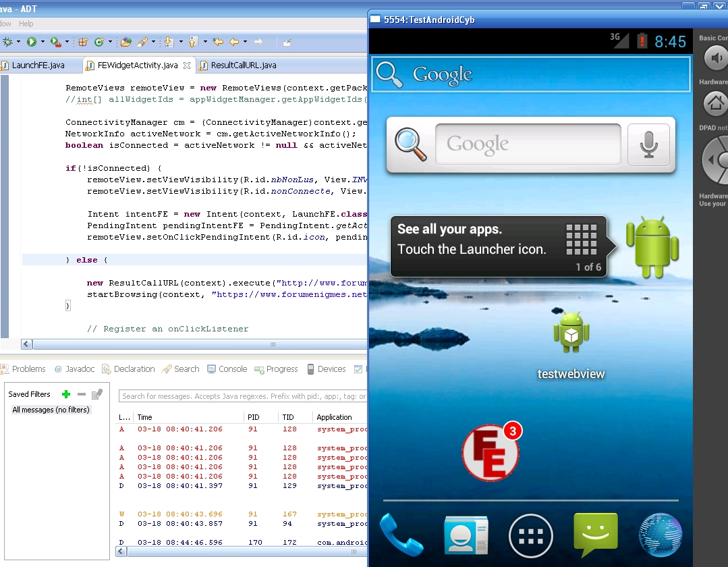The width and height of the screenshot is (728, 567).
Task: Open the Debug dropdown arrow
Action: [x=19, y=42]
